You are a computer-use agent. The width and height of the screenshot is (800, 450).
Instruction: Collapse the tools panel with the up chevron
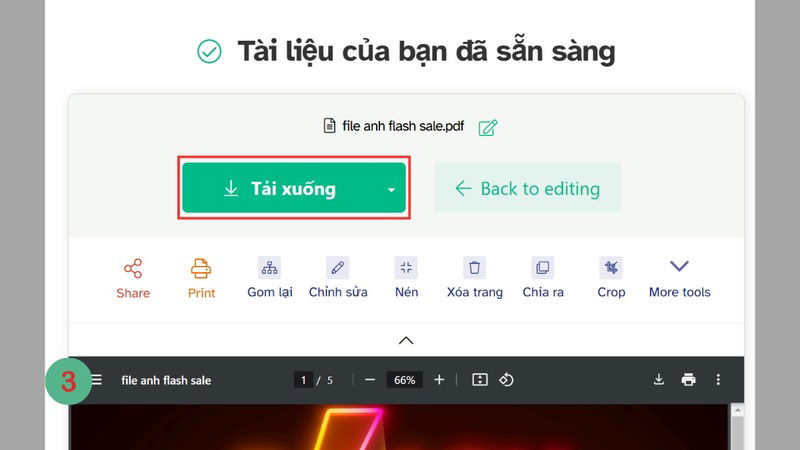coord(406,340)
